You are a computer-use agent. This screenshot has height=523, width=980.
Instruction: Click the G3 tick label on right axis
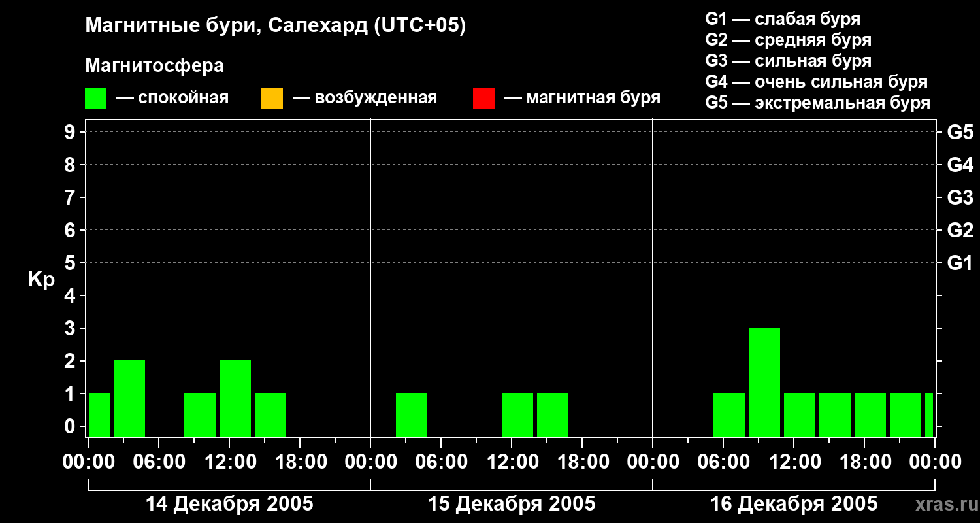(x=960, y=197)
